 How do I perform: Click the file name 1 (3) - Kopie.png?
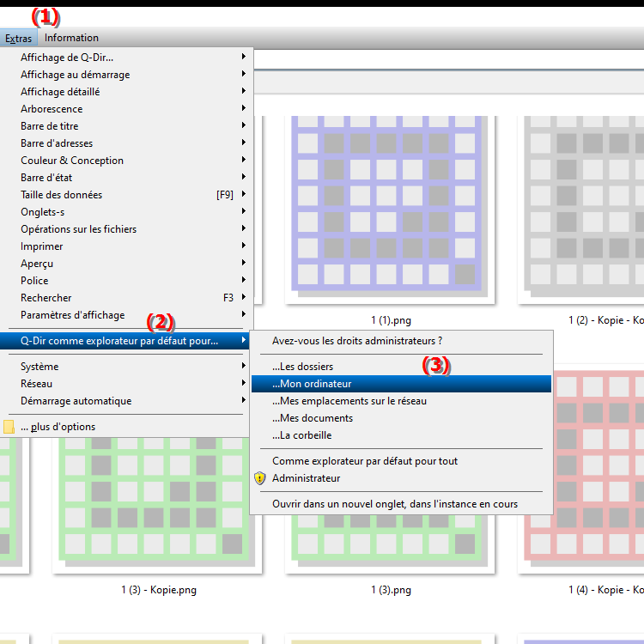[159, 590]
